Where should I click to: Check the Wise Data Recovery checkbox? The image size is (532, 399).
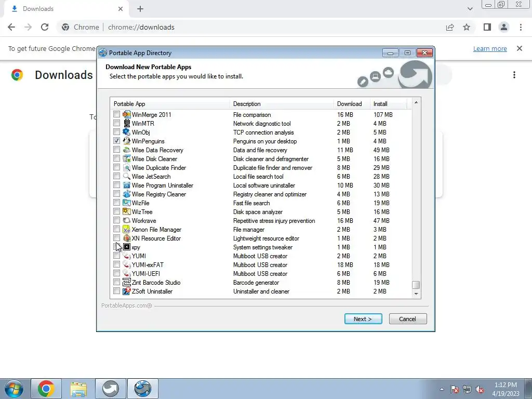(x=117, y=149)
